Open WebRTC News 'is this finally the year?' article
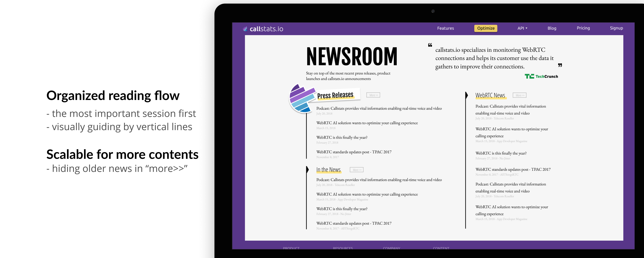644x258 pixels. pyautogui.click(x=501, y=153)
